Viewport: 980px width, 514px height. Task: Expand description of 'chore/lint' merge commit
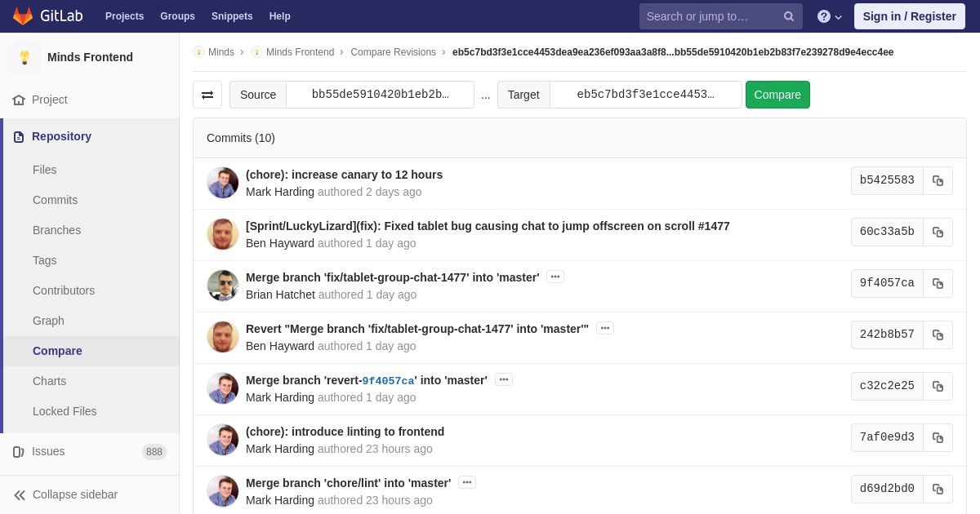click(467, 482)
